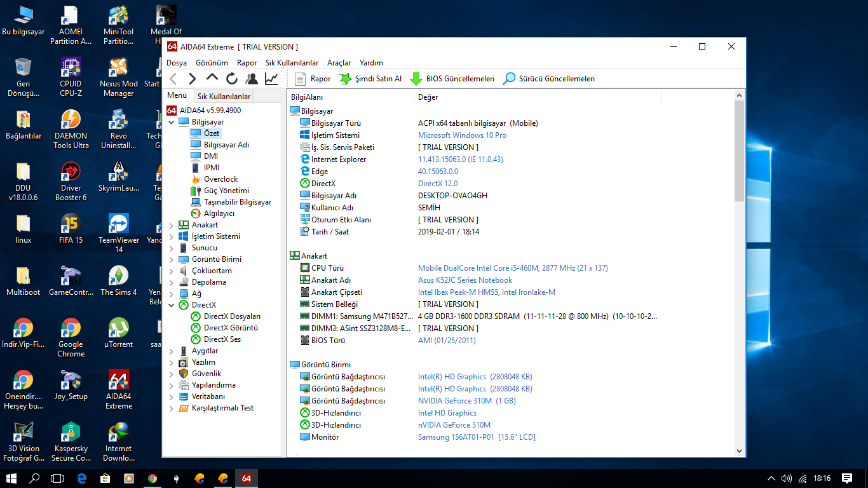Click the NVIDIA GeForce 310M link

(x=467, y=401)
